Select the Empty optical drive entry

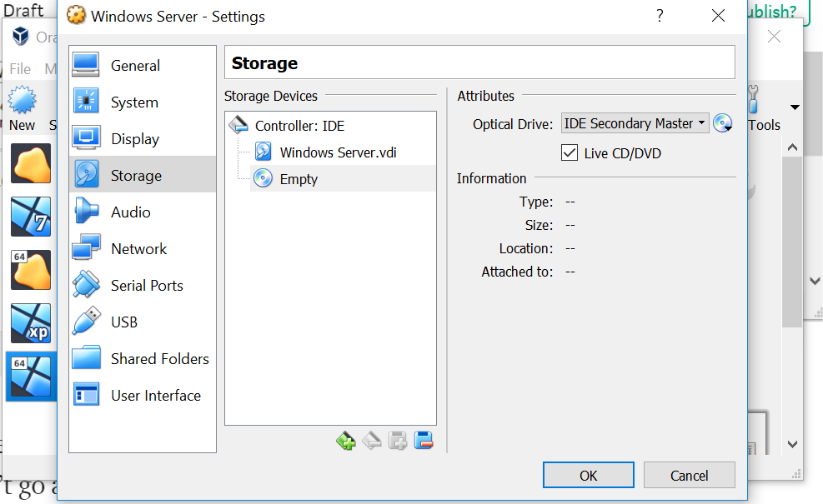point(343,178)
